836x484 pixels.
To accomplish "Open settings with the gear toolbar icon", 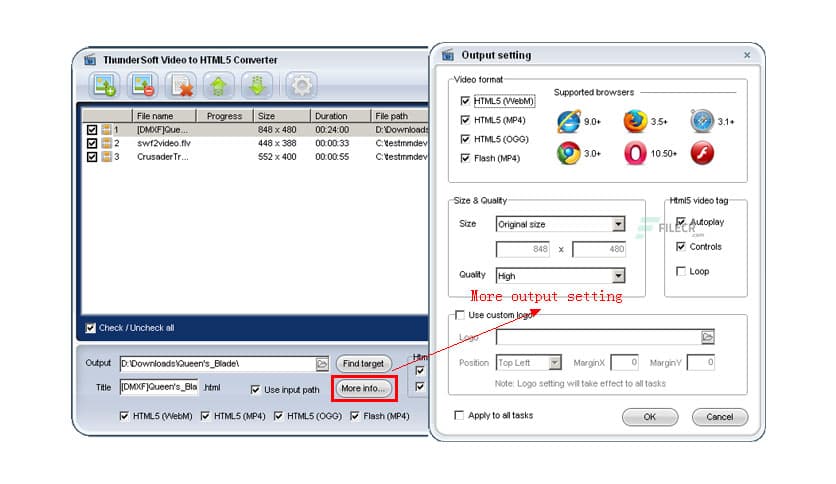I will 301,85.
